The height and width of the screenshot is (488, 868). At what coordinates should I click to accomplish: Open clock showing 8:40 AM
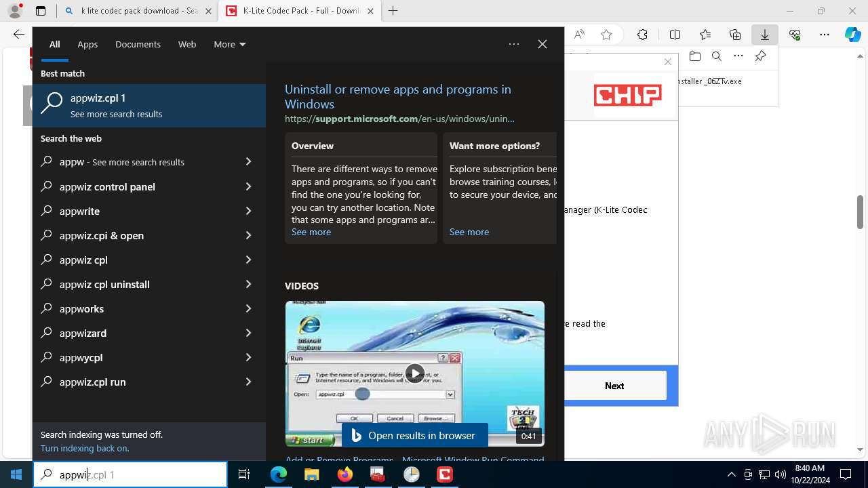(810, 474)
